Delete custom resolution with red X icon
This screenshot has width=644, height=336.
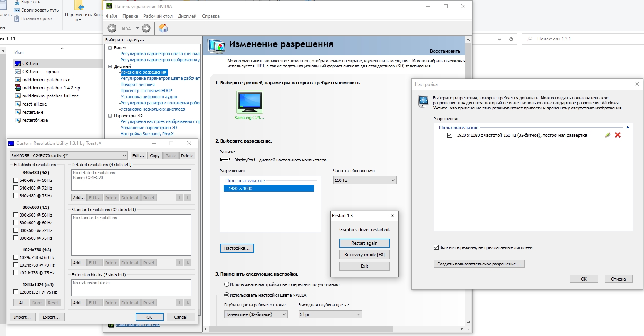(618, 135)
